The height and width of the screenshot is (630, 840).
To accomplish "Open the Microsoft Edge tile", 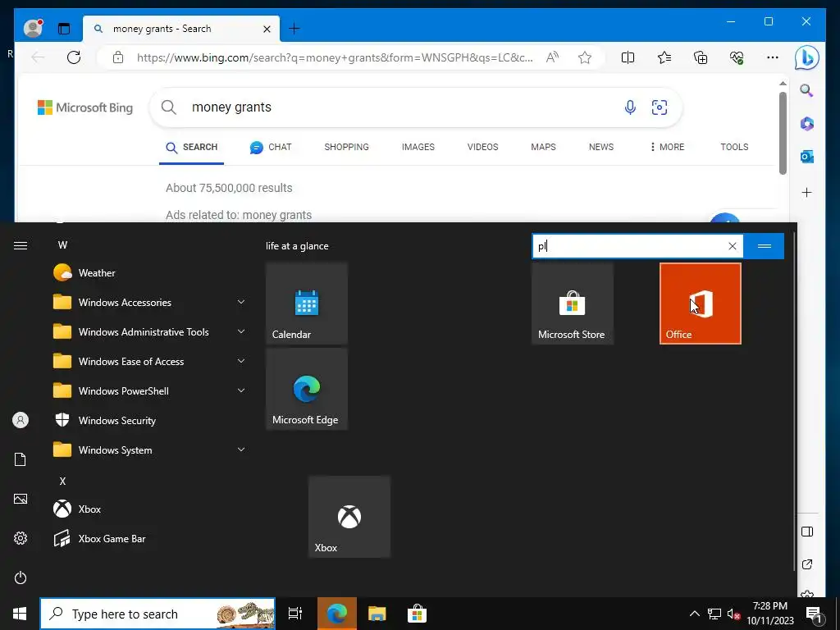I will tap(307, 389).
